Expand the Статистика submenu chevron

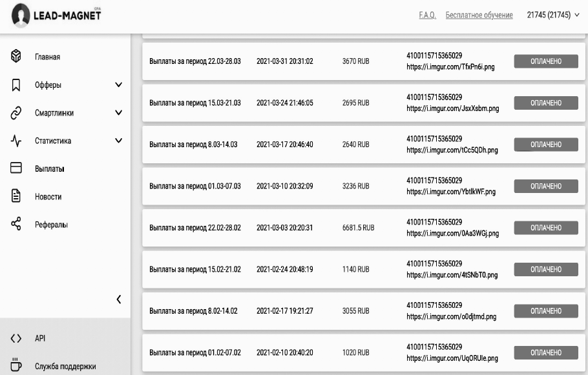click(x=118, y=141)
